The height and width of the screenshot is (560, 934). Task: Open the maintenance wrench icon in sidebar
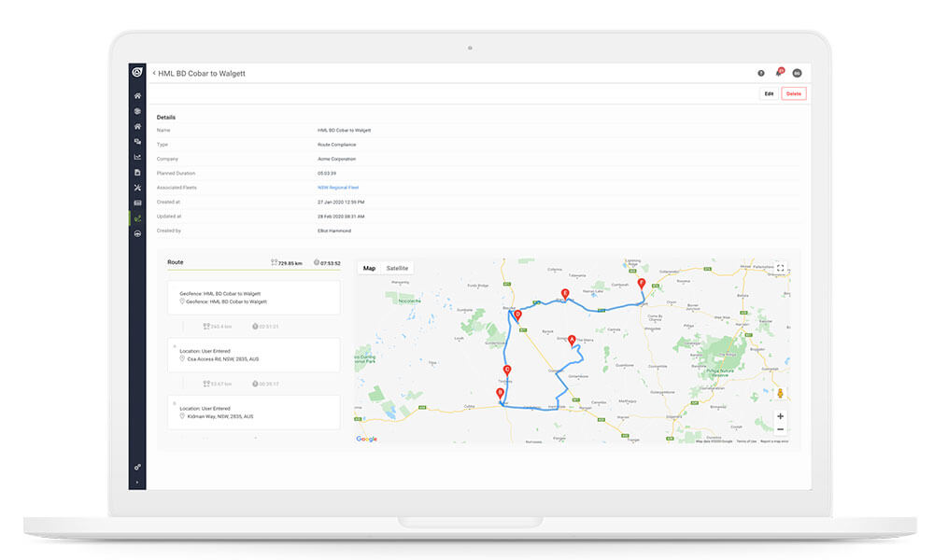pyautogui.click(x=136, y=188)
